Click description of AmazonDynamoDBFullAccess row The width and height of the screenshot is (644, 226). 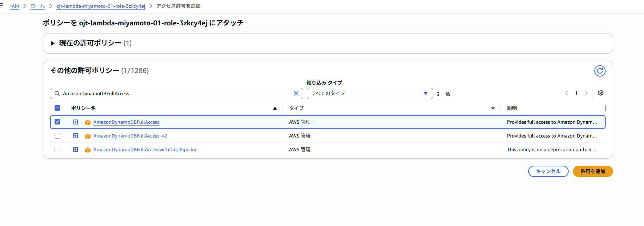pyautogui.click(x=552, y=122)
